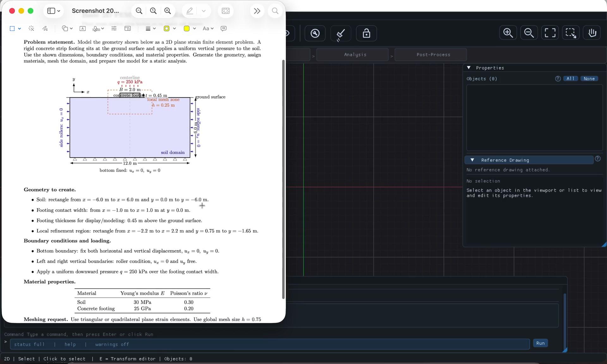The image size is (607, 364).
Task: Select Instant Alpha magic wand
Action: point(31,28)
